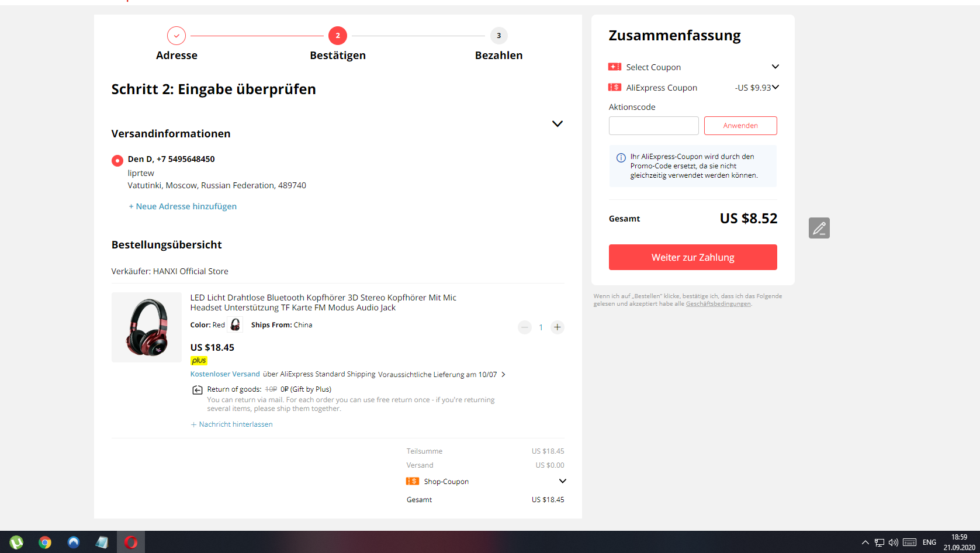Click the Zusammenfassung heading
This screenshot has height=553, width=980.
pyautogui.click(x=674, y=36)
